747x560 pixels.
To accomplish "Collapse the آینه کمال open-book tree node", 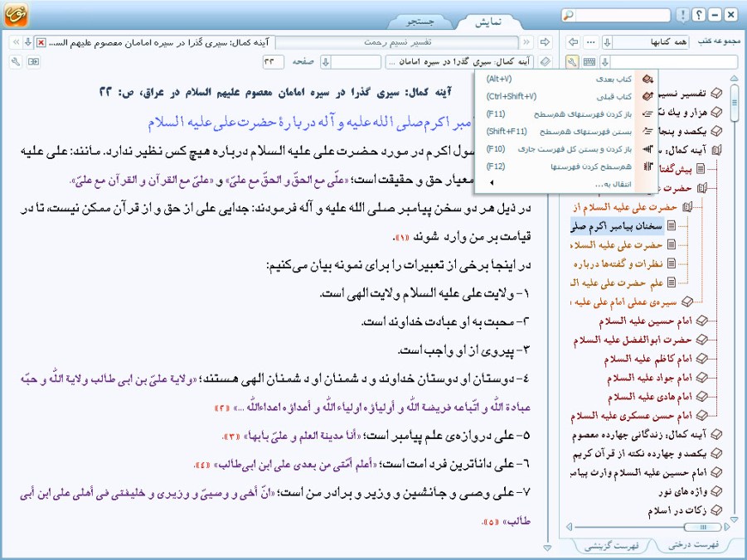I will tap(715, 150).
